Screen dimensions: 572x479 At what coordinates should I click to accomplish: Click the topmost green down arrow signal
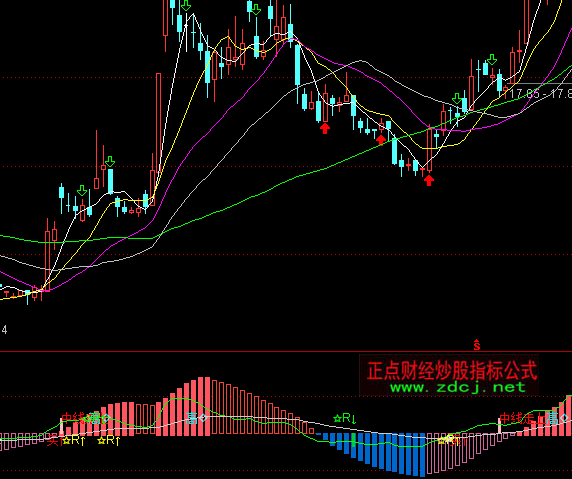tap(186, 5)
